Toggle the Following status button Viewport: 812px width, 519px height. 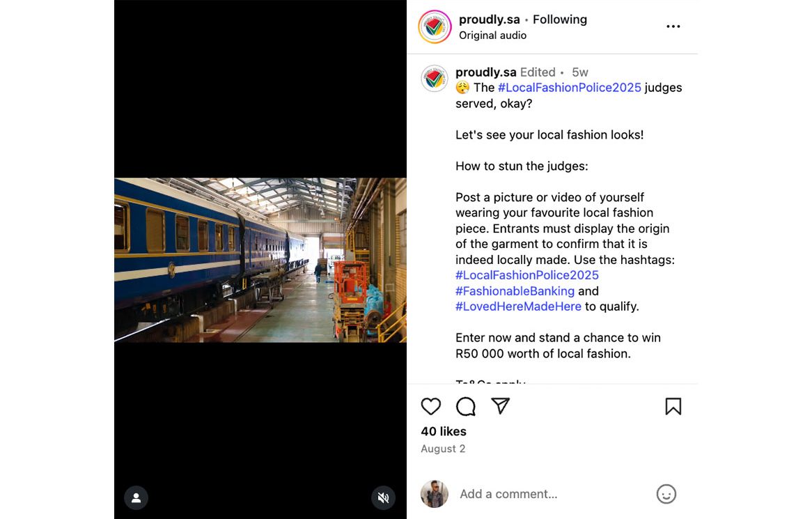point(559,20)
